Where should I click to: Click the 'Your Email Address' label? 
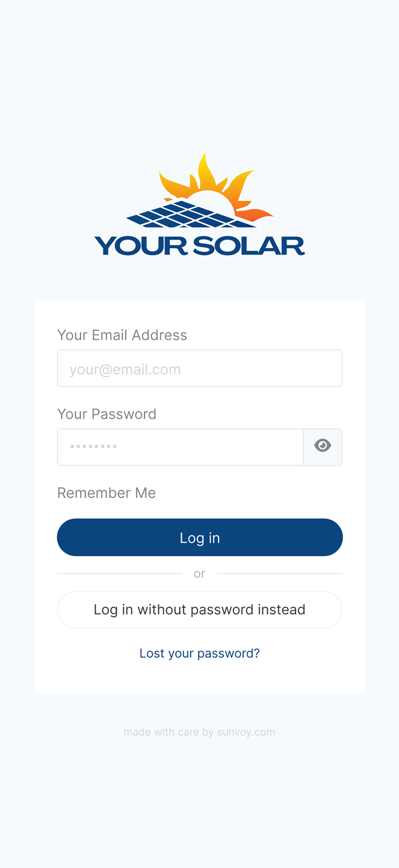tap(122, 335)
